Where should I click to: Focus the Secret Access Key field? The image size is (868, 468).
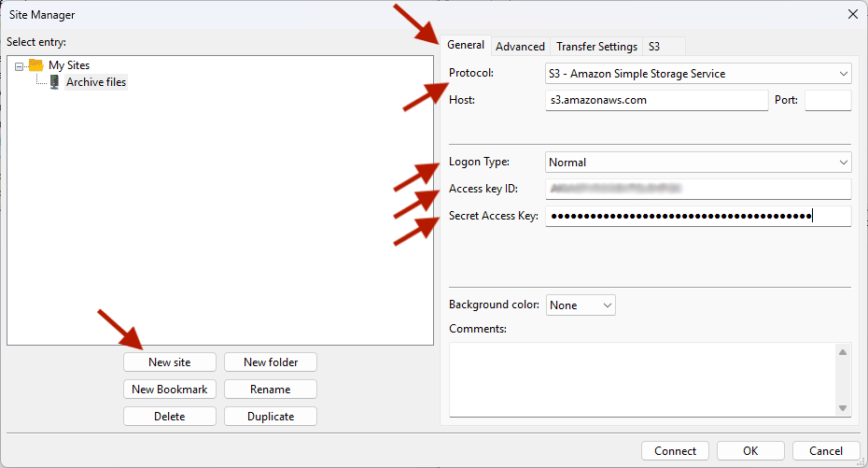tap(697, 217)
